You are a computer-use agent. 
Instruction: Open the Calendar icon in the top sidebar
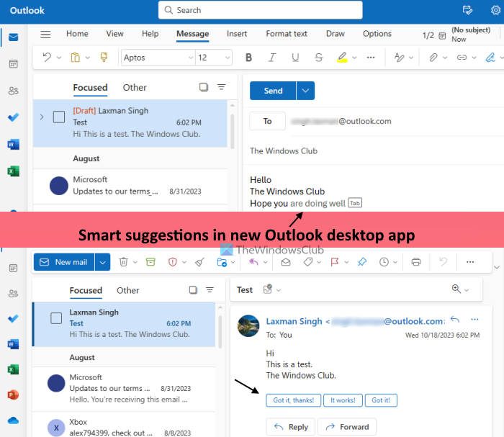point(13,64)
